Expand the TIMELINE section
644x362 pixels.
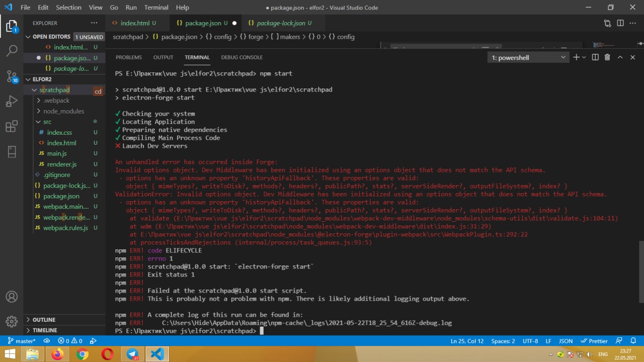pos(45,330)
